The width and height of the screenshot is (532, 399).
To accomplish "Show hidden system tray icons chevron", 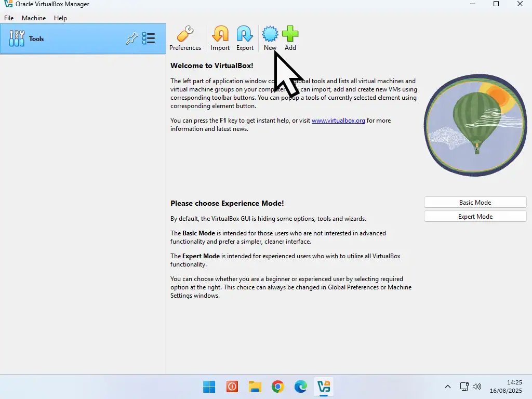I will pos(447,387).
